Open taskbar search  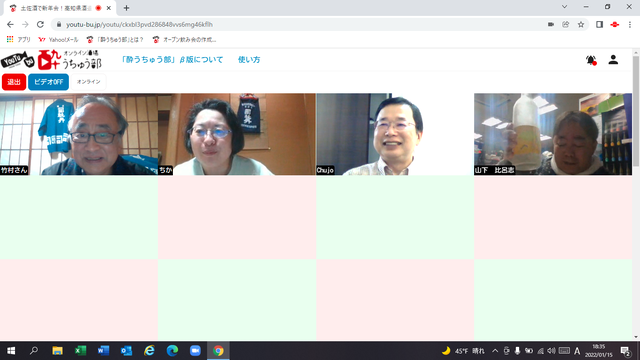pos(34,351)
